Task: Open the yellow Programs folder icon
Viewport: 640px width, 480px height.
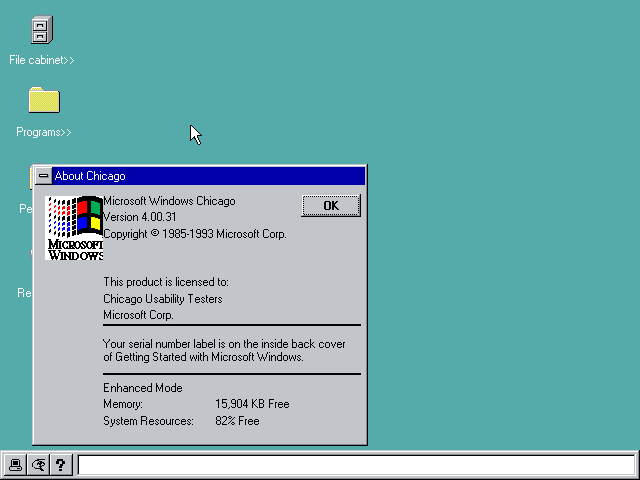Action: click(x=43, y=100)
